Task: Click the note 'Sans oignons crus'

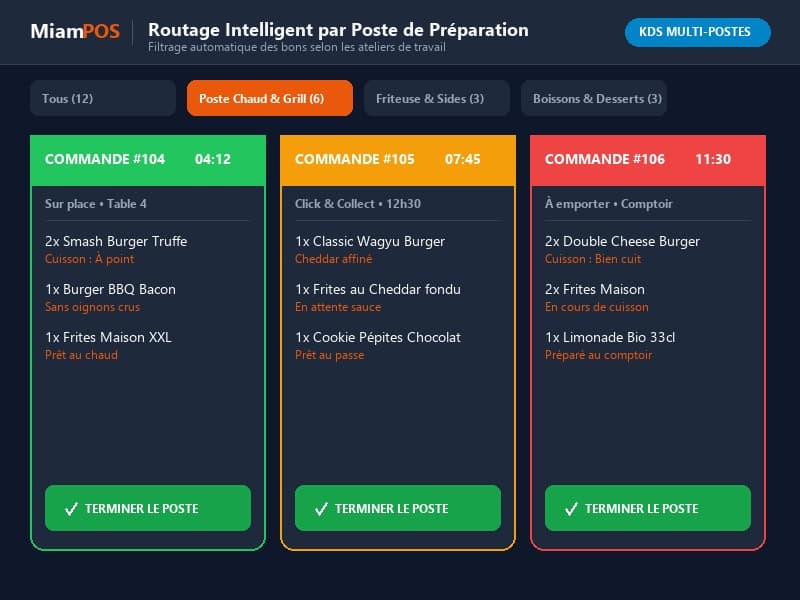Action: 92,307
